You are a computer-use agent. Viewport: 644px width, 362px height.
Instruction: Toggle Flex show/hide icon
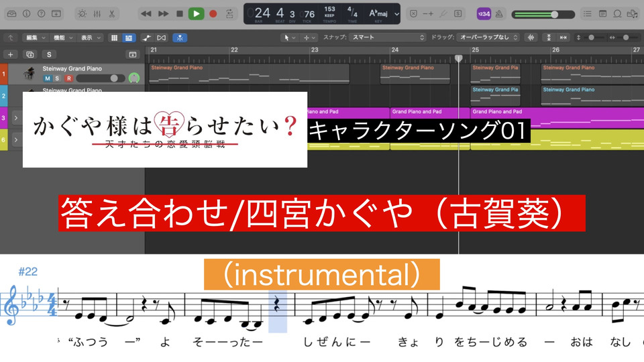coord(162,38)
